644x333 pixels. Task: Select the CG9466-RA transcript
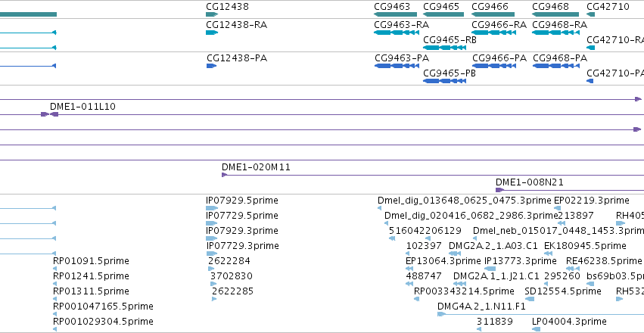(493, 33)
